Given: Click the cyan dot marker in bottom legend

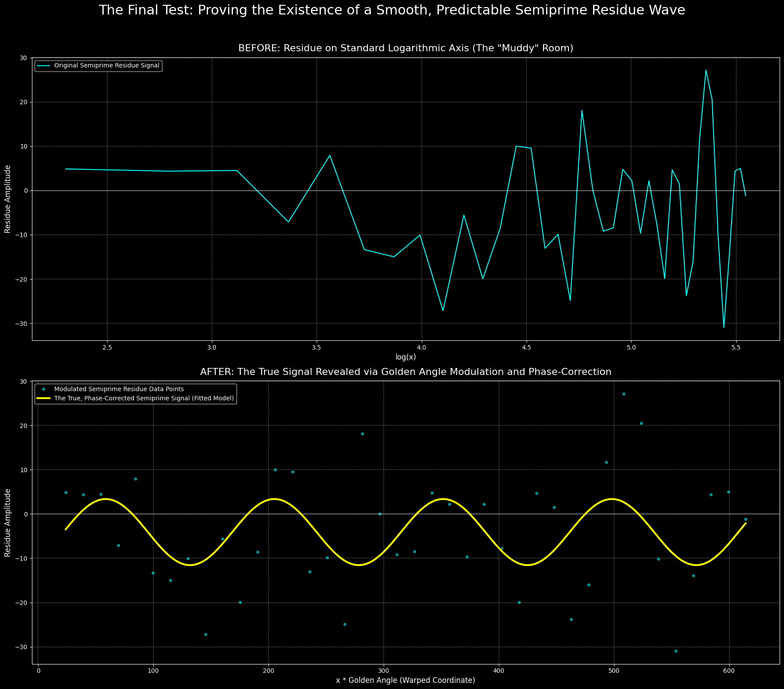Looking at the screenshot, I should [44, 389].
